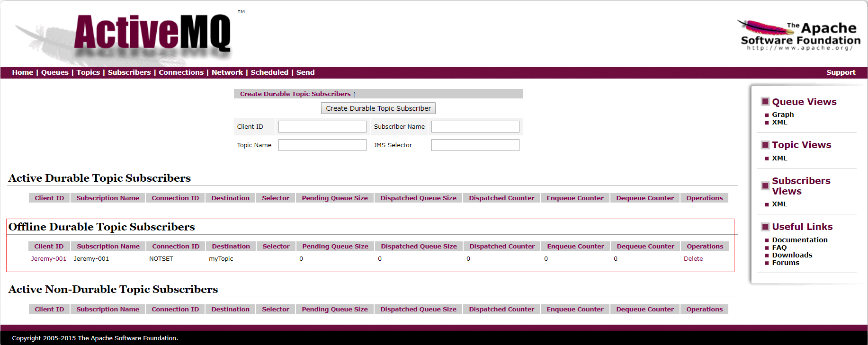Focus the Client ID input field
Viewport: 868px width, 345px height.
click(x=322, y=127)
